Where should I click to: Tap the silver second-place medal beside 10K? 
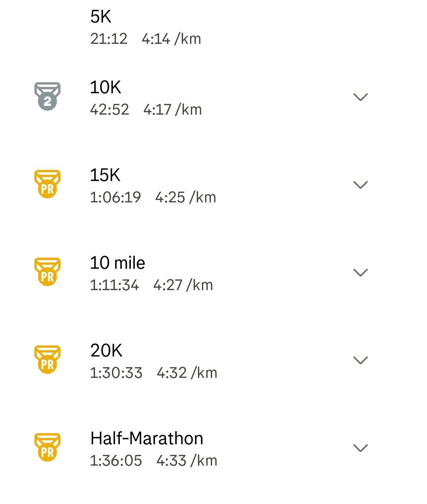[x=47, y=96]
